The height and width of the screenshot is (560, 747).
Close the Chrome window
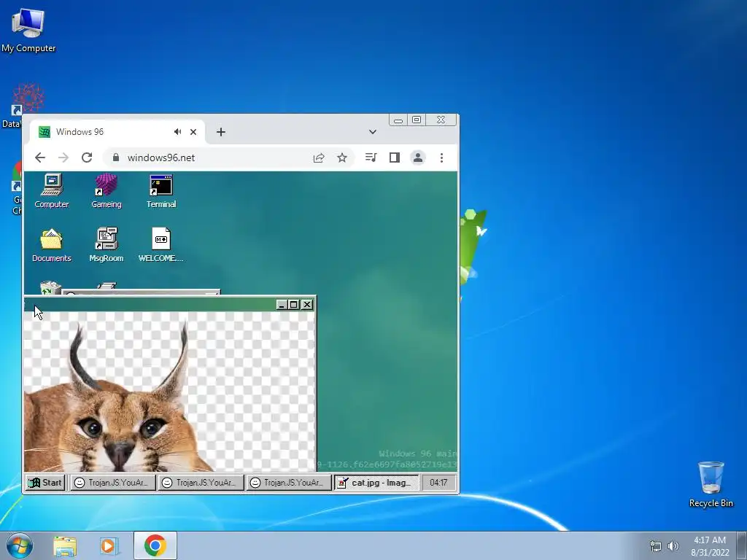click(441, 120)
